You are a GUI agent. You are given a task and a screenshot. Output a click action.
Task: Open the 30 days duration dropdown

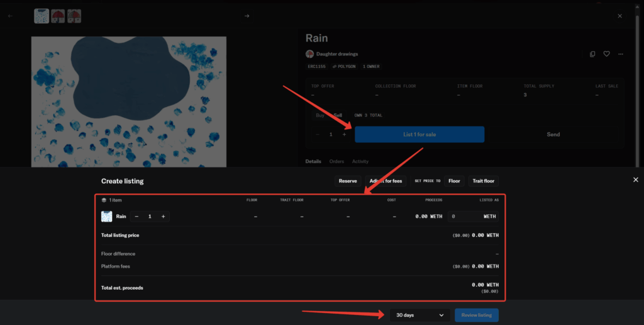[x=419, y=315]
